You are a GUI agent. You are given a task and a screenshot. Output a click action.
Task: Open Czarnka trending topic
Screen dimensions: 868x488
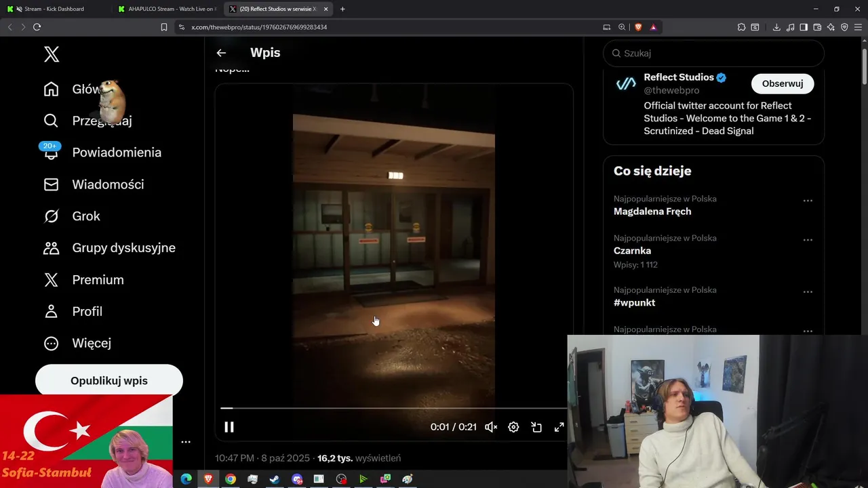tap(632, 251)
